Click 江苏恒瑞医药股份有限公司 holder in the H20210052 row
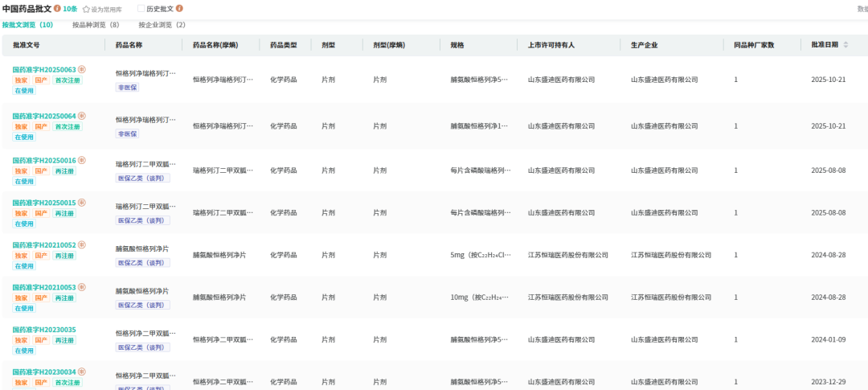Viewport: 868px width, 390px height. (x=567, y=255)
